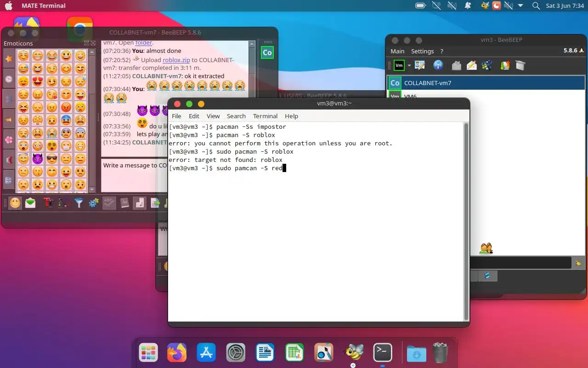Viewport: 588px width, 368px height.
Task: Toggle the ABC spell check icon
Action: [109, 203]
